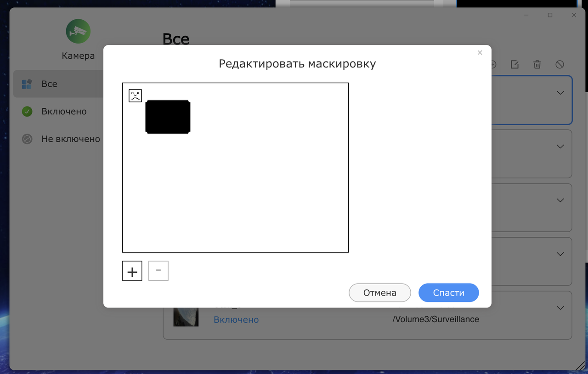
Task: Click the green checkmark icon beside Включено
Action: (27, 112)
